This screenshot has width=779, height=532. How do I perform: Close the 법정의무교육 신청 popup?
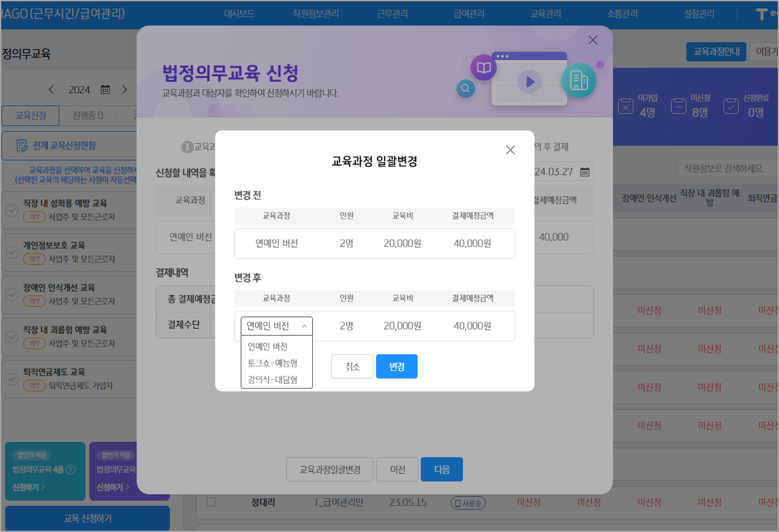[593, 40]
